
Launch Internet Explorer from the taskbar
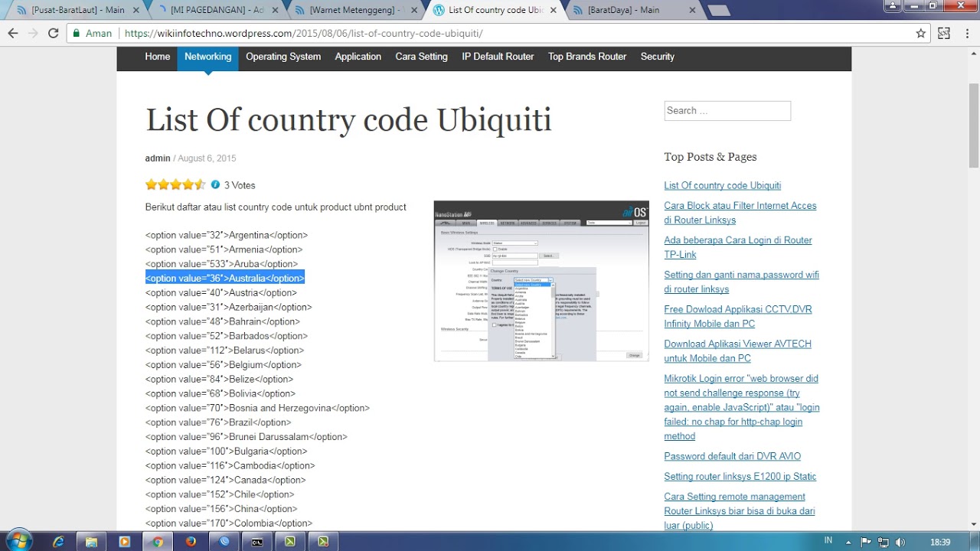pos(58,541)
